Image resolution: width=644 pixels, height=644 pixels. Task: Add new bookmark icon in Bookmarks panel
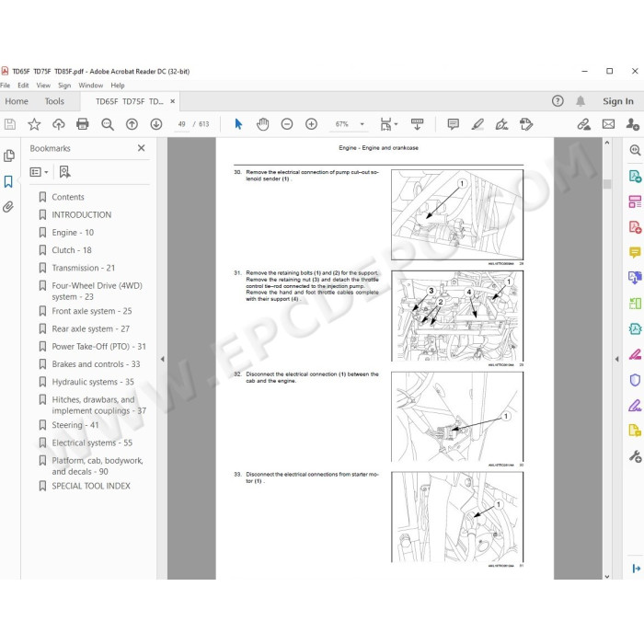64,172
